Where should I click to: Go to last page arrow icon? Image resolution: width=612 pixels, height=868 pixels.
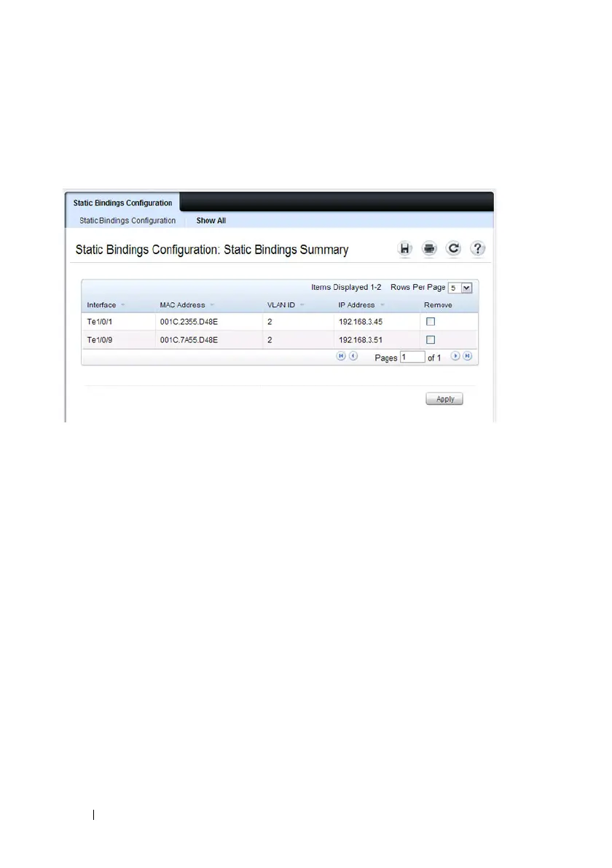pos(467,357)
